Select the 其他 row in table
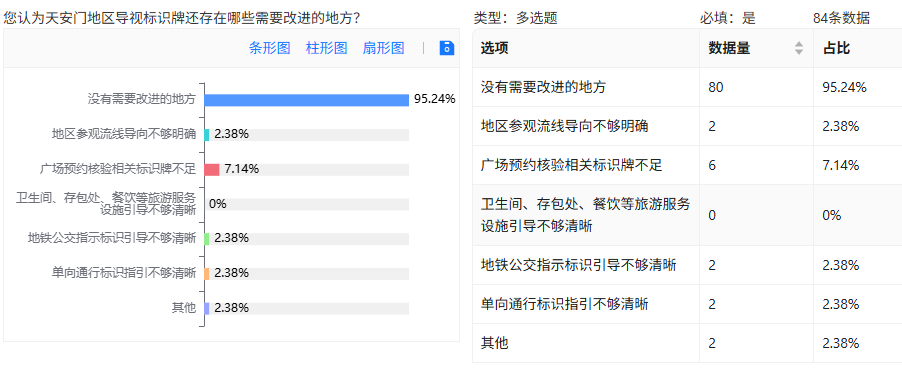Screen dimensions: 902x372 tap(687, 343)
